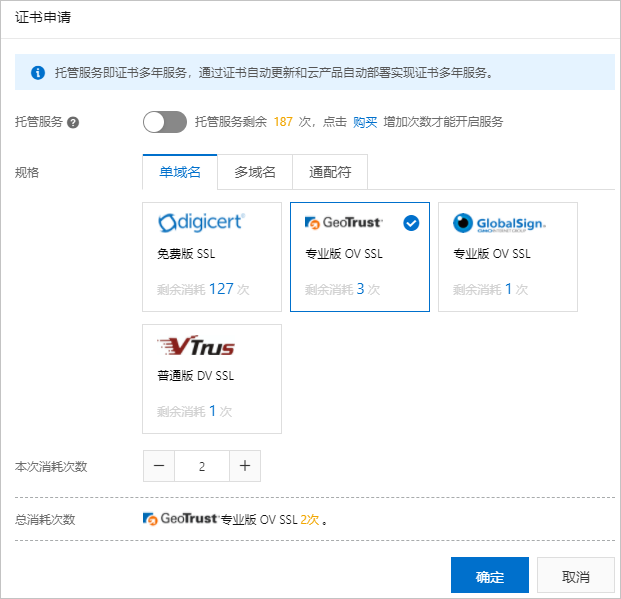The image size is (621, 599).
Task: Click the 取消 button
Action: pos(575,575)
